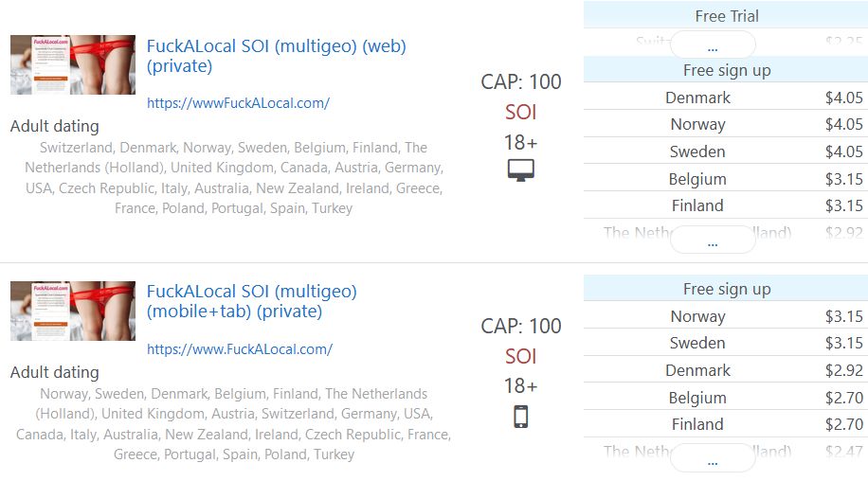Click the Denmark $2.92 payout row

pos(726,370)
